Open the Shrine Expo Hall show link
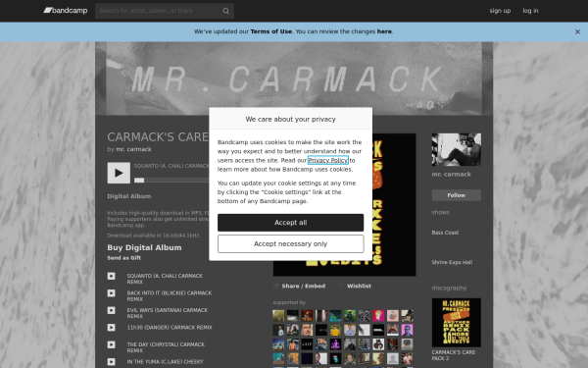 (x=452, y=262)
